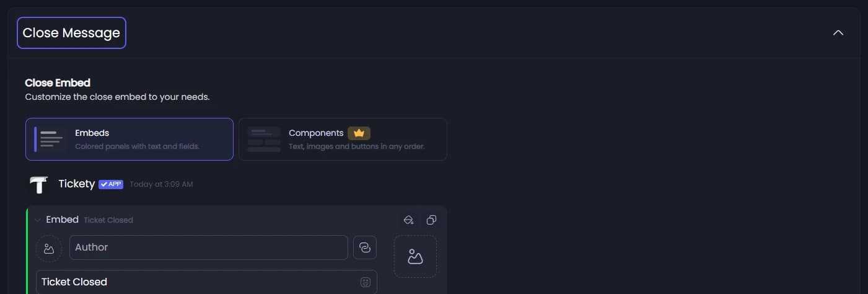Click the green embed color bar
868x294 pixels.
[27, 250]
